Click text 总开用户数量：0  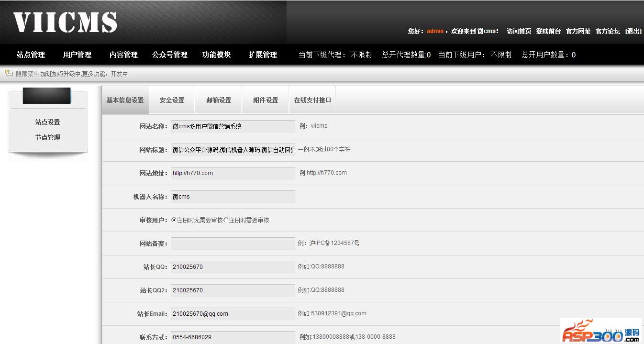click(x=549, y=55)
